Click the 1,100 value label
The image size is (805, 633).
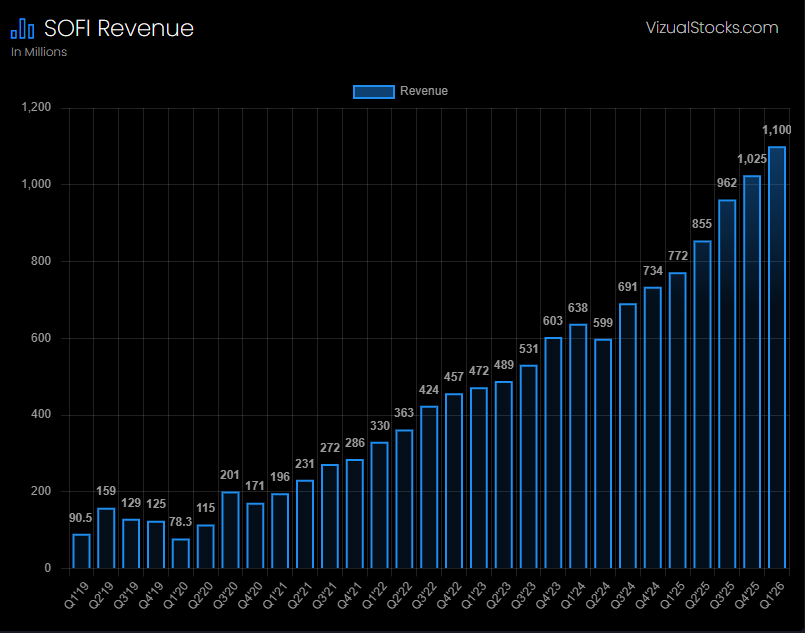[x=777, y=130]
